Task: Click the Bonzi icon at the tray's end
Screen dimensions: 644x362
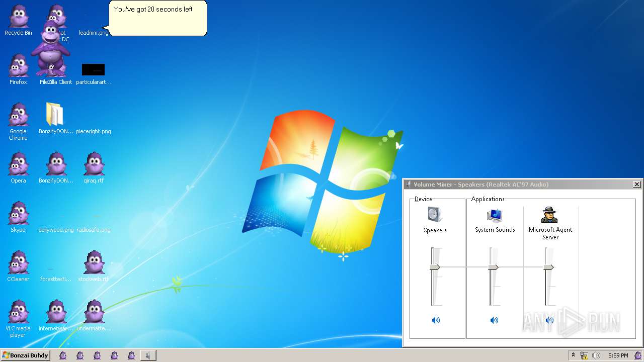Action: click(x=638, y=355)
